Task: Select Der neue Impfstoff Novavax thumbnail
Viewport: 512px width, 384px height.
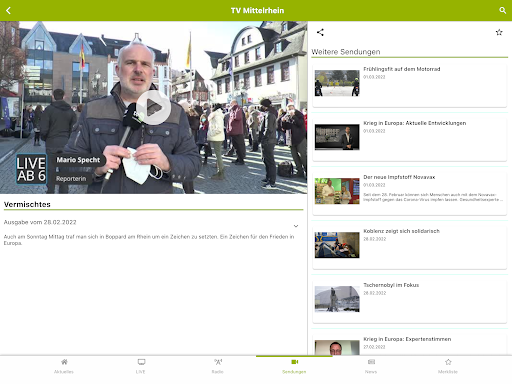Action: (x=337, y=191)
